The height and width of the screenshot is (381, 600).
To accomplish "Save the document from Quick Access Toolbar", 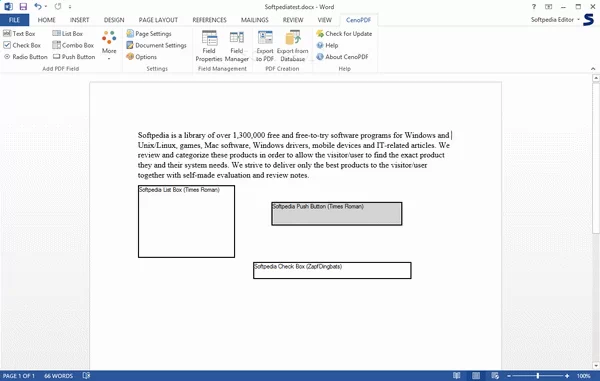I will tap(23, 7).
